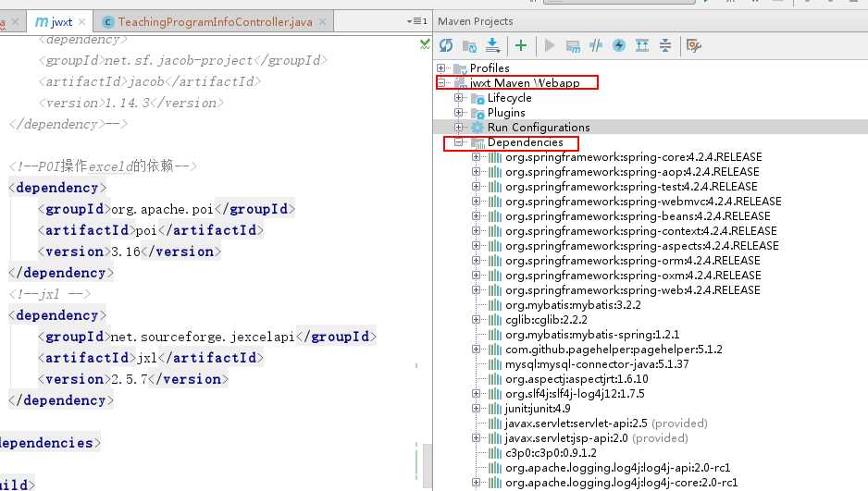868x491 pixels.
Task: Select spring-test:4.2.4.RELEASE dependency
Action: (x=631, y=187)
